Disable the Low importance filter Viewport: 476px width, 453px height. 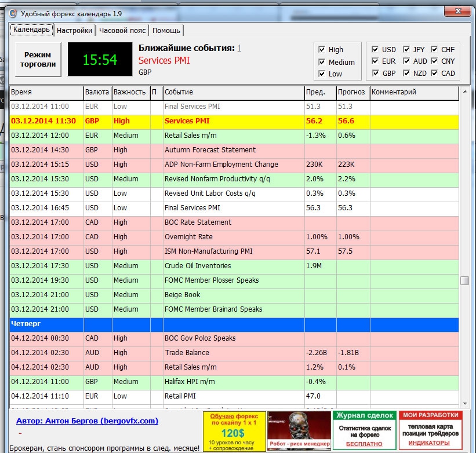tap(322, 74)
